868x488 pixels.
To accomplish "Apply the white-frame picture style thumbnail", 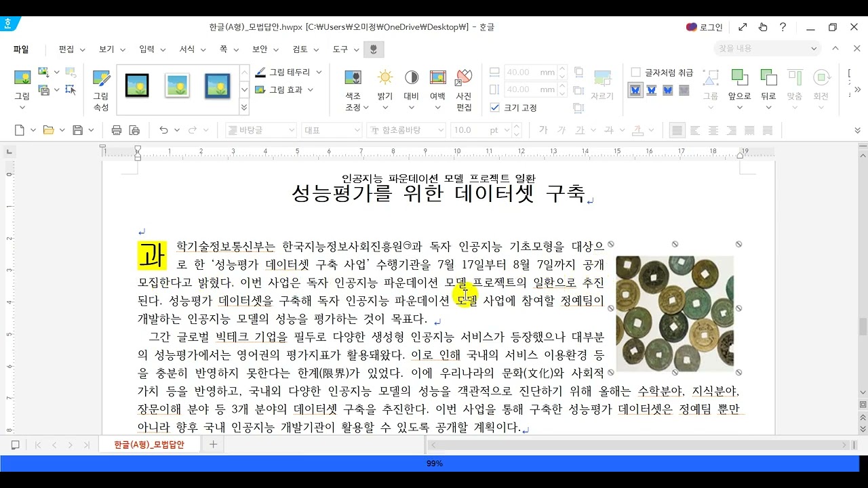I will tap(177, 85).
